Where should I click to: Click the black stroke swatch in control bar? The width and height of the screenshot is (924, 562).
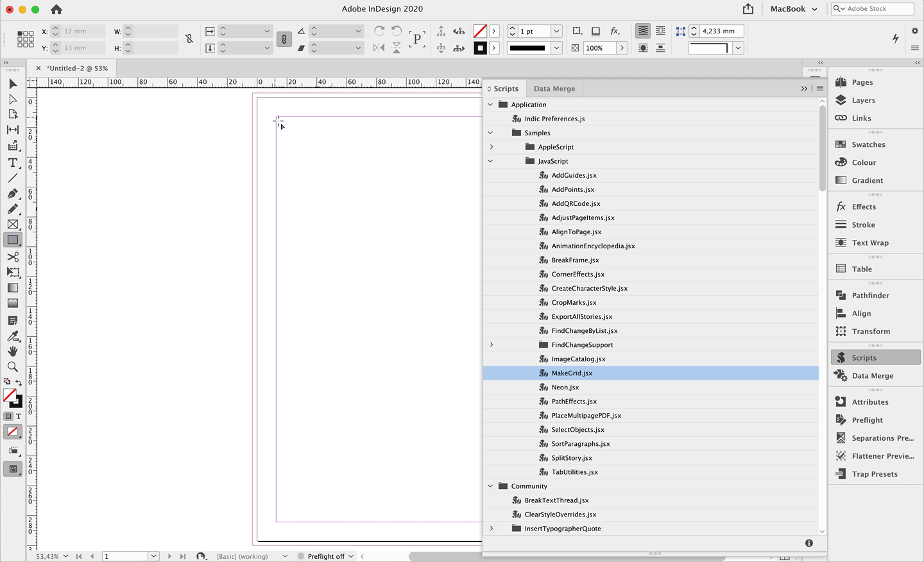tap(480, 48)
